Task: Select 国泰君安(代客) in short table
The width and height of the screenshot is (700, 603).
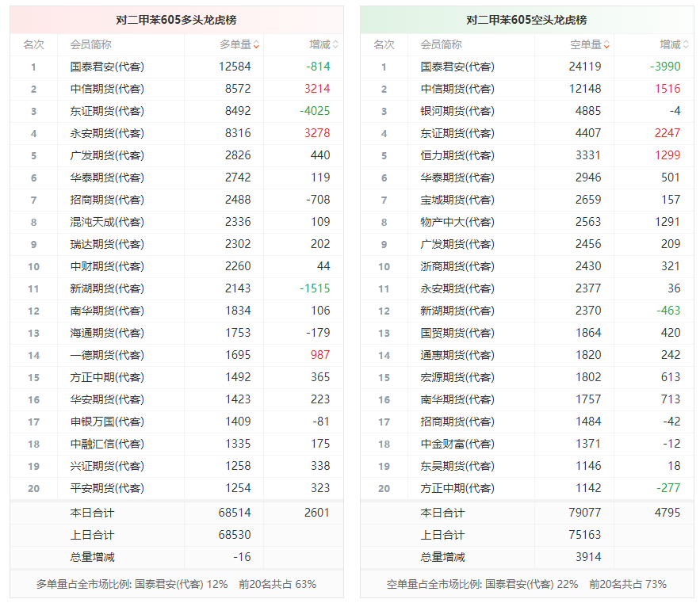Action: pos(457,67)
